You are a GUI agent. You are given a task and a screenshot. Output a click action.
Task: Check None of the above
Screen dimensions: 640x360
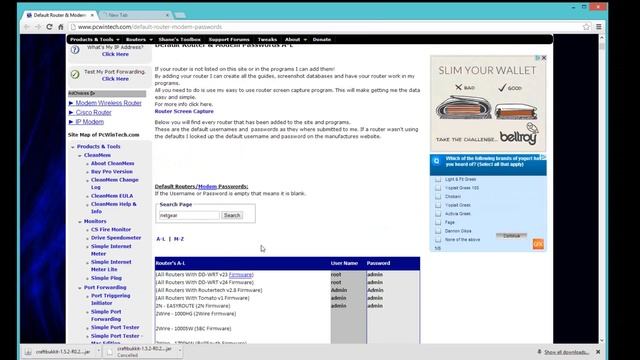point(438,240)
